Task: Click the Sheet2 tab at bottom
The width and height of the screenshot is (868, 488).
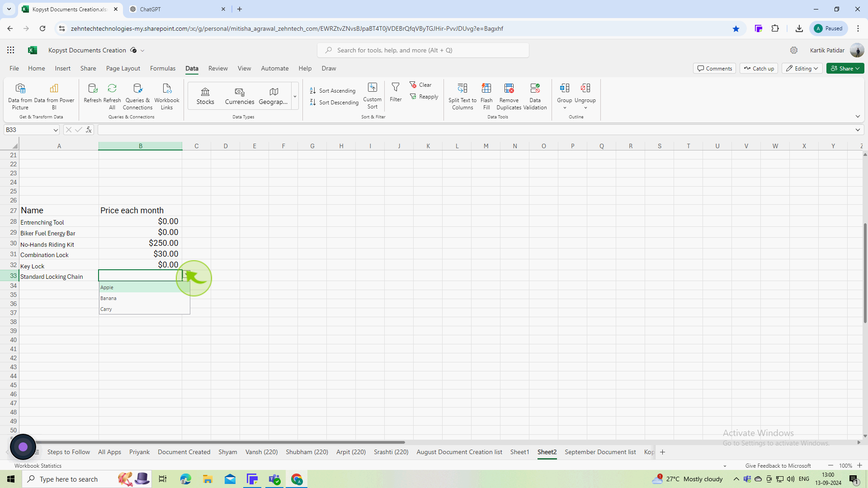Action: point(547,452)
